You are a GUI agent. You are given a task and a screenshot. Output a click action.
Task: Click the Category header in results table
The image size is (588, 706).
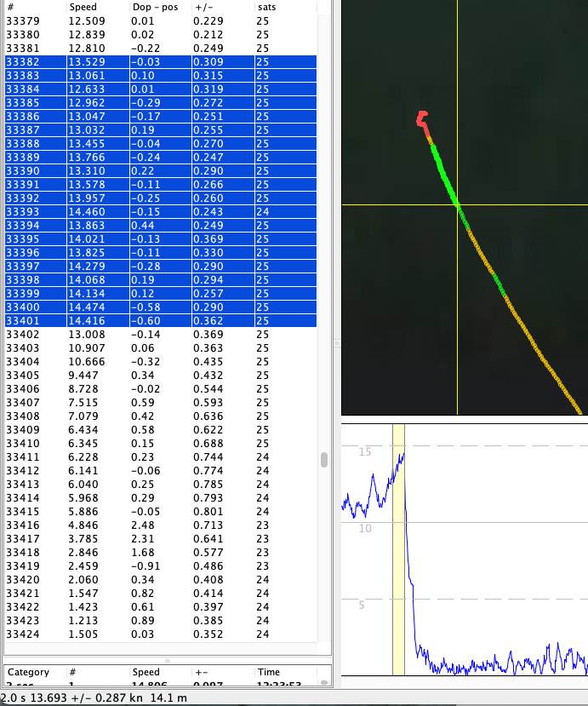(x=28, y=672)
